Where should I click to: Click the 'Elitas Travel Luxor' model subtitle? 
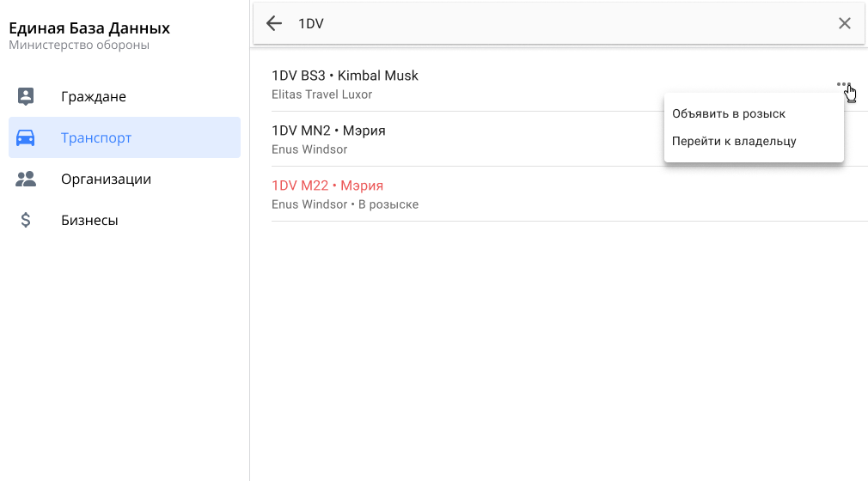click(x=321, y=94)
